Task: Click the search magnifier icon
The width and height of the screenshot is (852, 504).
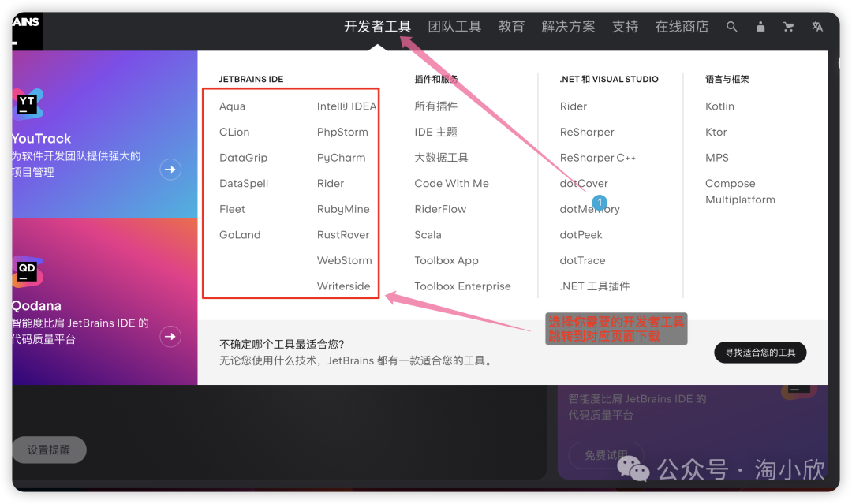Action: click(732, 27)
